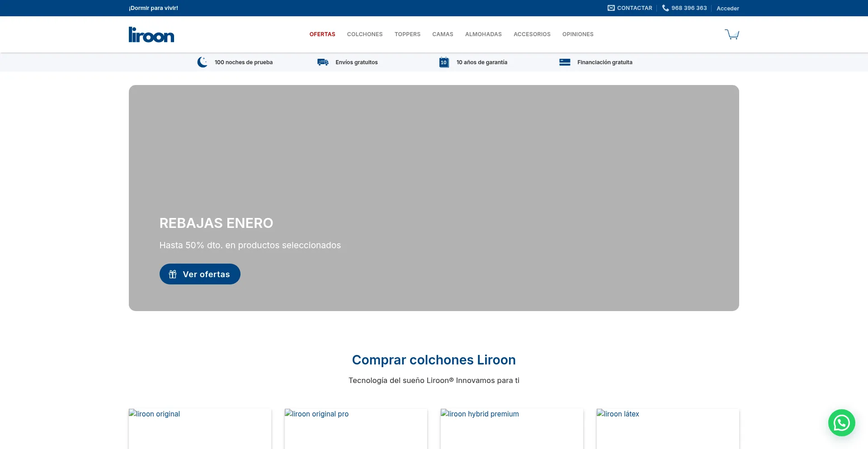Open the WhatsApp chat bubble
This screenshot has width=868, height=449.
point(841,422)
